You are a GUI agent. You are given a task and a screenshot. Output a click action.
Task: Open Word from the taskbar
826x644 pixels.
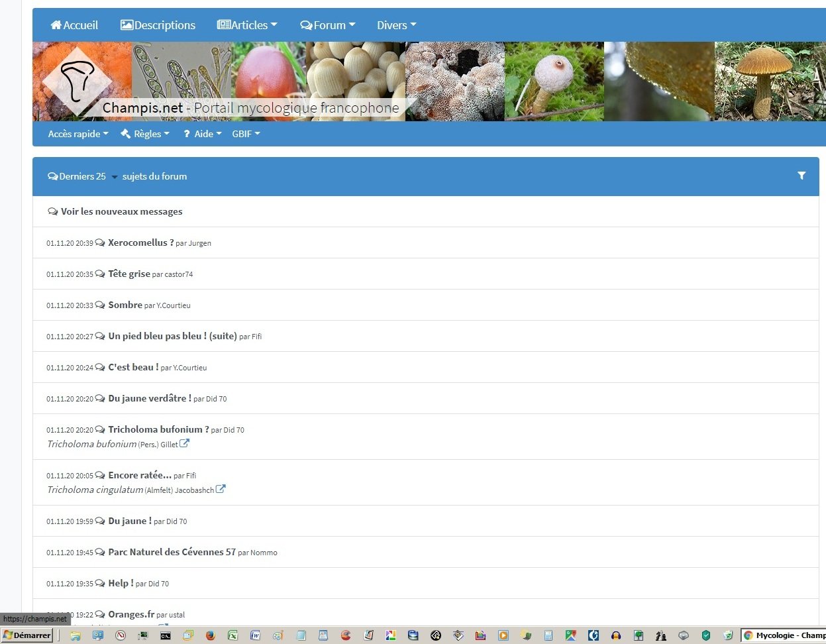click(255, 635)
